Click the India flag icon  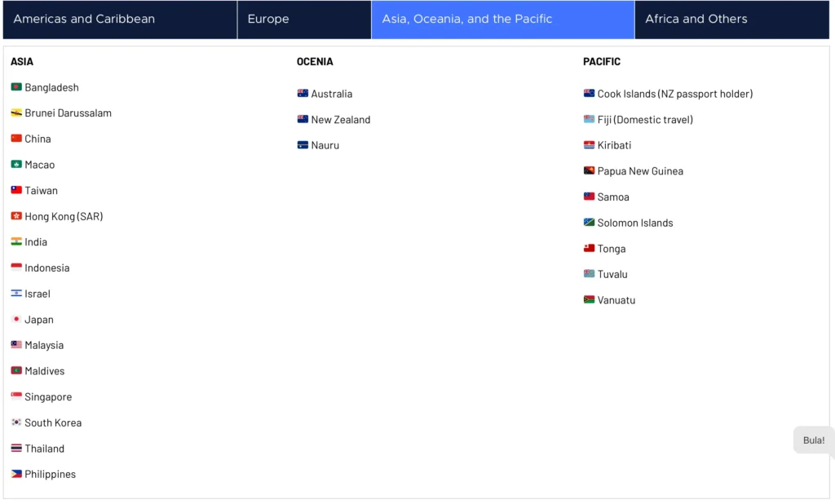(x=15, y=241)
